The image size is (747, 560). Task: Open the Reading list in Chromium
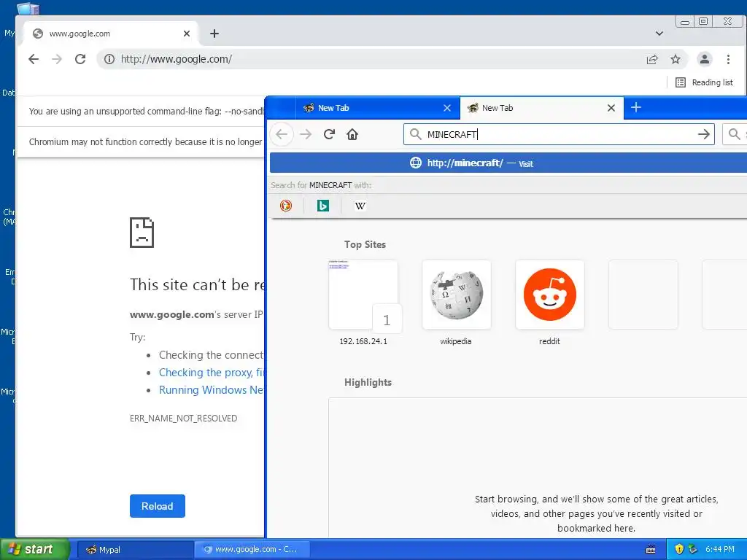coord(704,82)
